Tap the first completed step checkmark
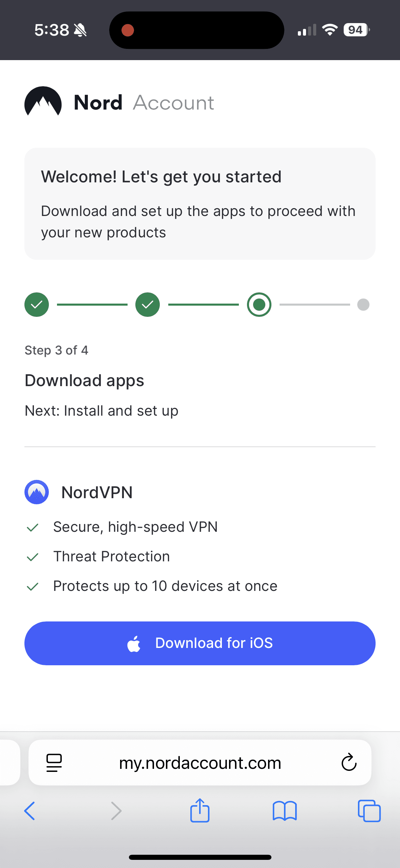 point(37,305)
